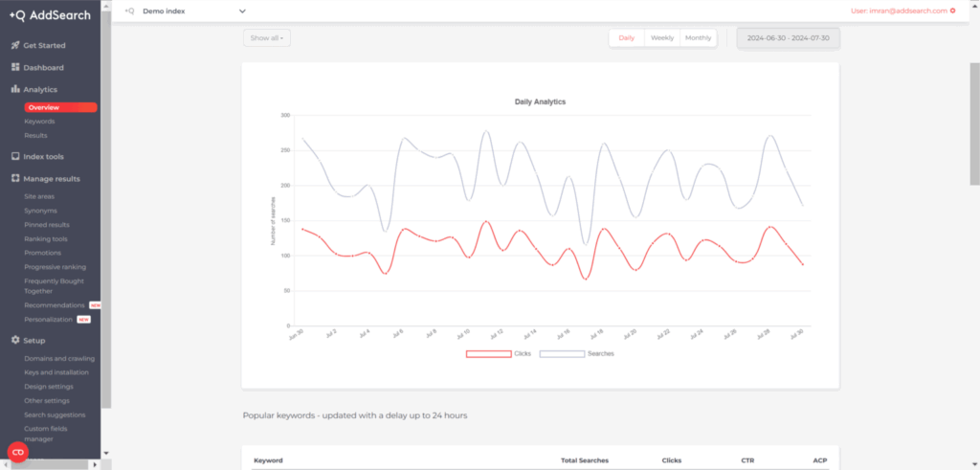The image size is (980, 470).
Task: Open Keywords under Analytics
Action: [x=39, y=122]
